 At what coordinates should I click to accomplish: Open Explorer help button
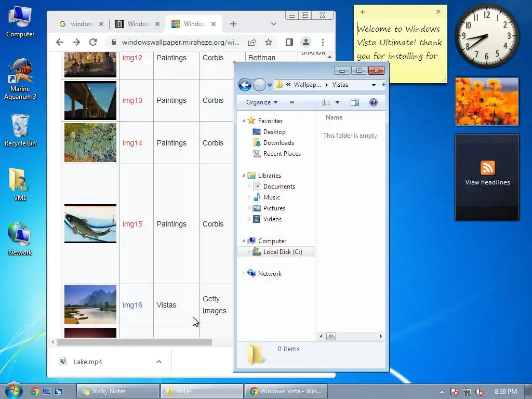[373, 102]
